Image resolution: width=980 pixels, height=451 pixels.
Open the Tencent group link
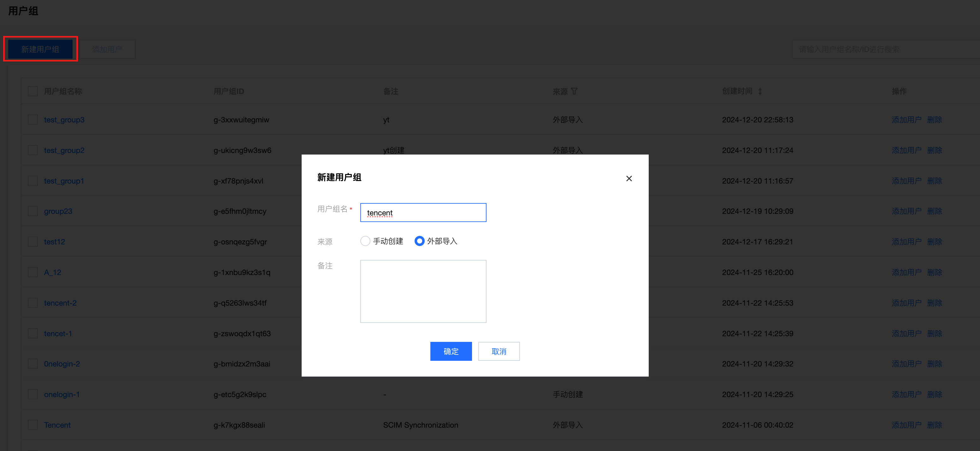tap(57, 425)
